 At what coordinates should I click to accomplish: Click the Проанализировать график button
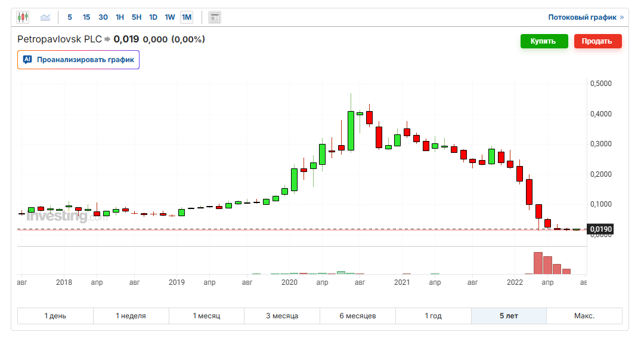click(79, 60)
